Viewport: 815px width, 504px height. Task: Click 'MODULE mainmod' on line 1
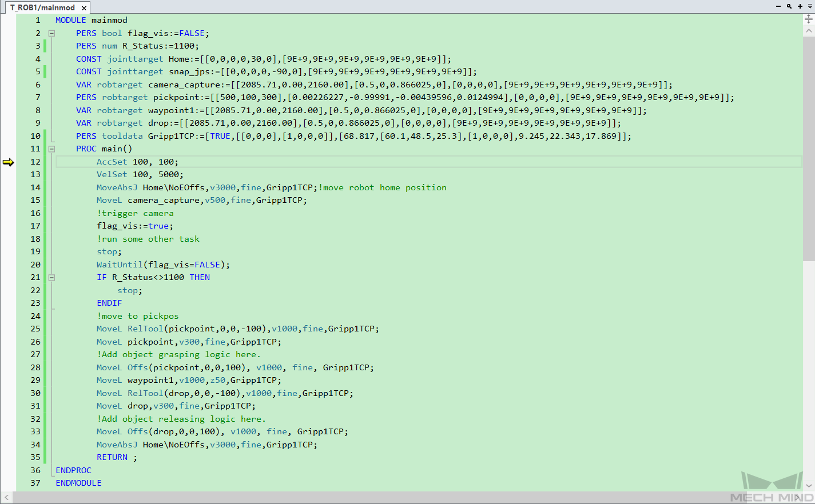[x=92, y=20]
